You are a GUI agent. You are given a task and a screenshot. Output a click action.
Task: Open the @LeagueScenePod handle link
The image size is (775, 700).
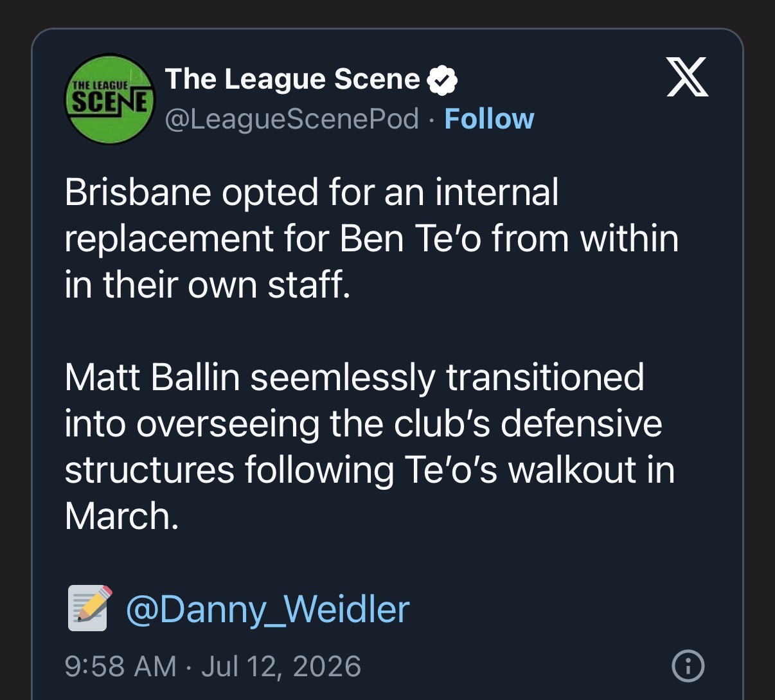click(x=292, y=119)
